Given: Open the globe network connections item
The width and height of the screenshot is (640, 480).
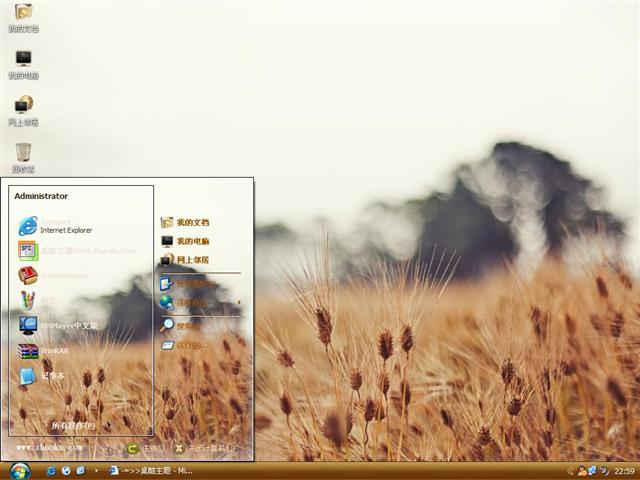Looking at the screenshot, I should tap(184, 302).
